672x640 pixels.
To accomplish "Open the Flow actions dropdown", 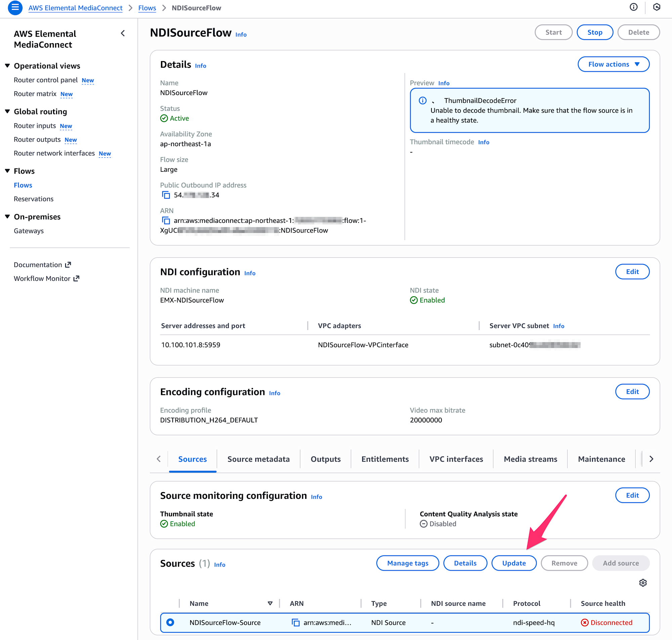I will coord(613,64).
